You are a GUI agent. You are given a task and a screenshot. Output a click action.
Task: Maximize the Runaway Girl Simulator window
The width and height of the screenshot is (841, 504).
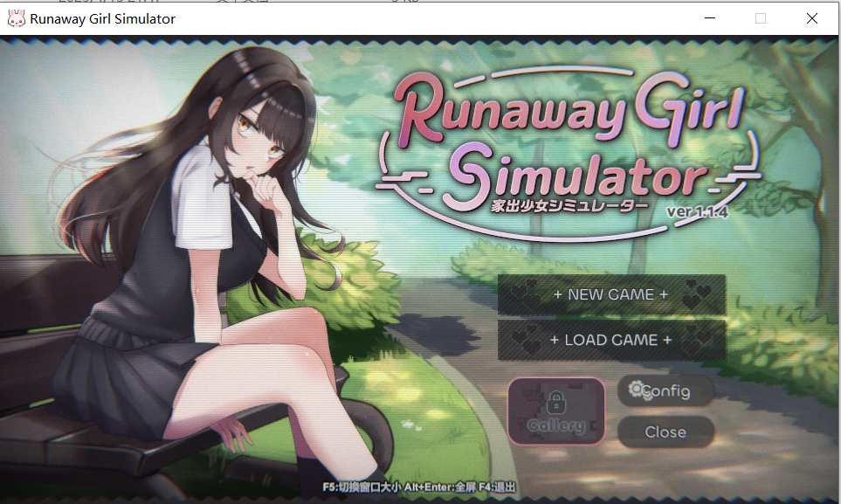point(761,18)
